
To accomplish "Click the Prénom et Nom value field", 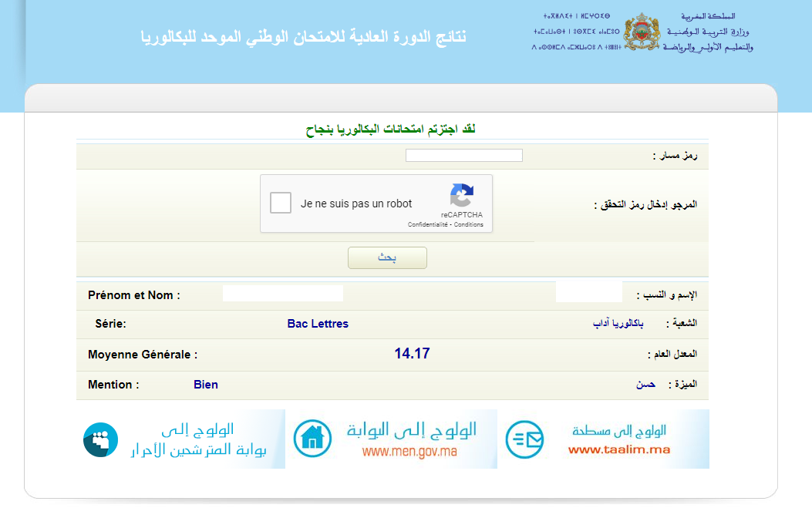I will point(282,293).
